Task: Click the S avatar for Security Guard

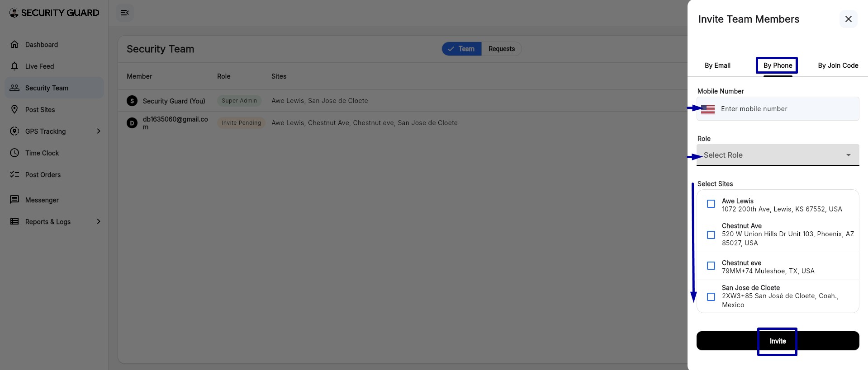Action: pos(132,101)
